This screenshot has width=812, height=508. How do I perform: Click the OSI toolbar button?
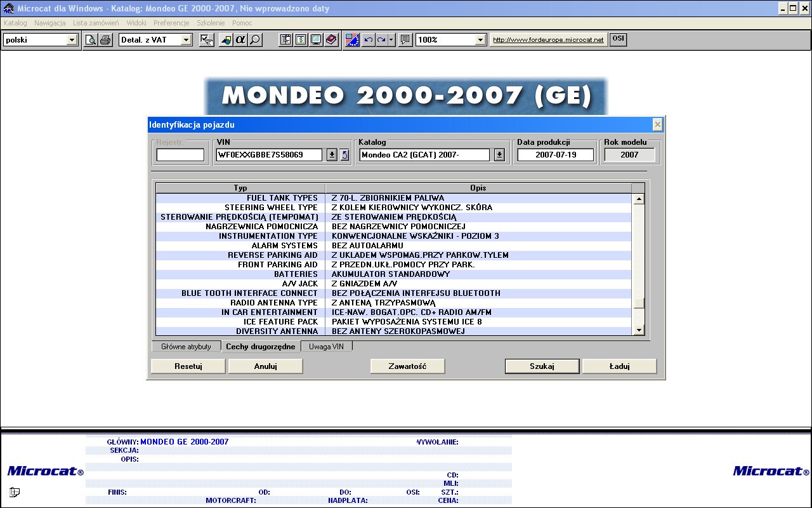pos(617,39)
